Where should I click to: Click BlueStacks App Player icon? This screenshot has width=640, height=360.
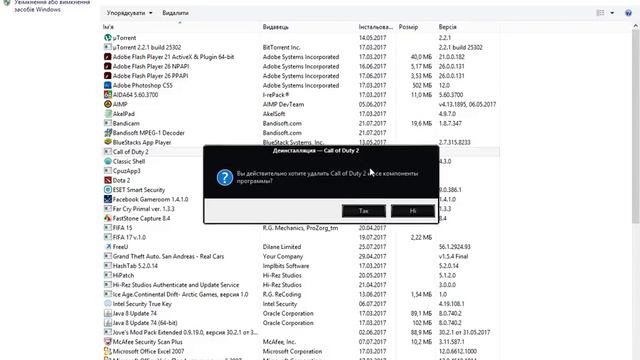(108, 142)
